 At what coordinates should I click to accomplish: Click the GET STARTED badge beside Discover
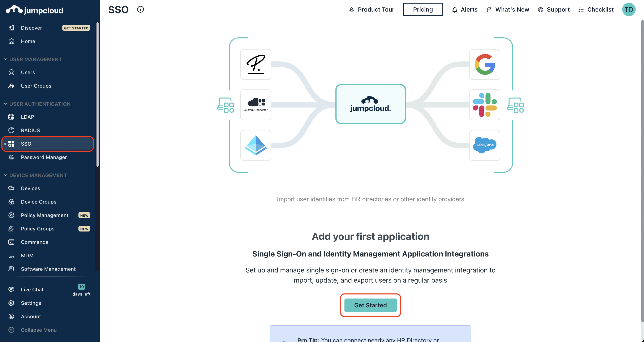coord(76,28)
